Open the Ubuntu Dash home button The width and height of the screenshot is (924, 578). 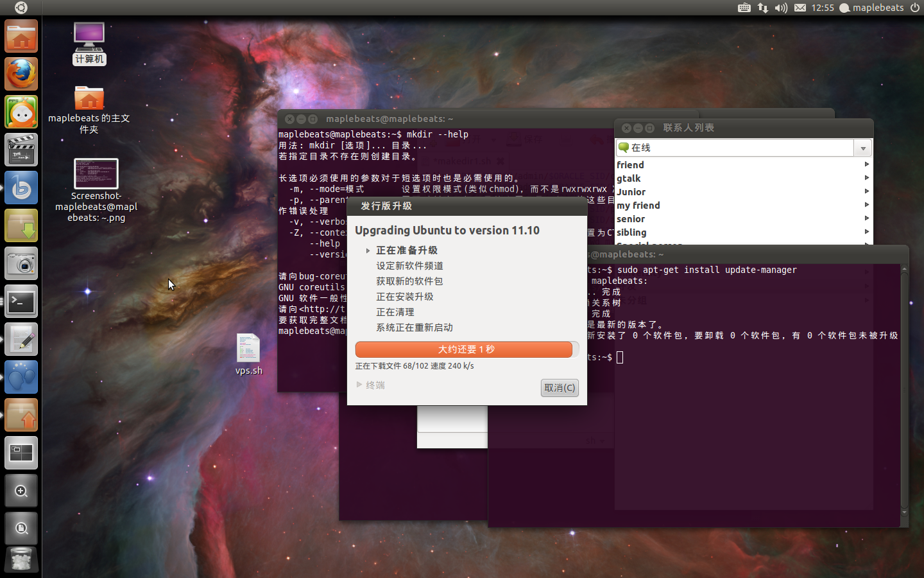coord(21,8)
